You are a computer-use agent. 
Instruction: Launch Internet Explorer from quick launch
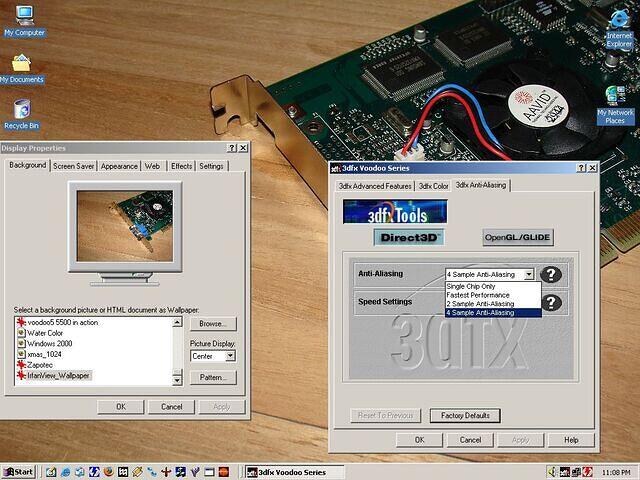(65, 472)
